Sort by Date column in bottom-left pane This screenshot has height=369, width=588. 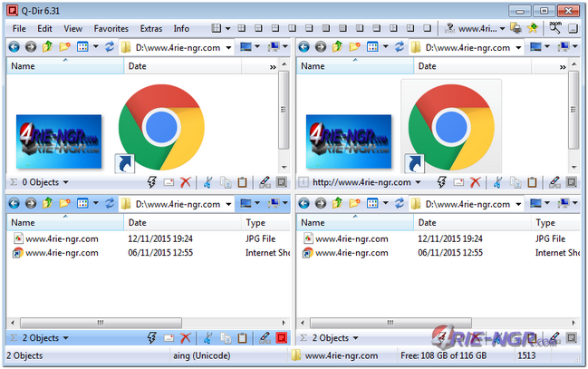pyautogui.click(x=182, y=223)
